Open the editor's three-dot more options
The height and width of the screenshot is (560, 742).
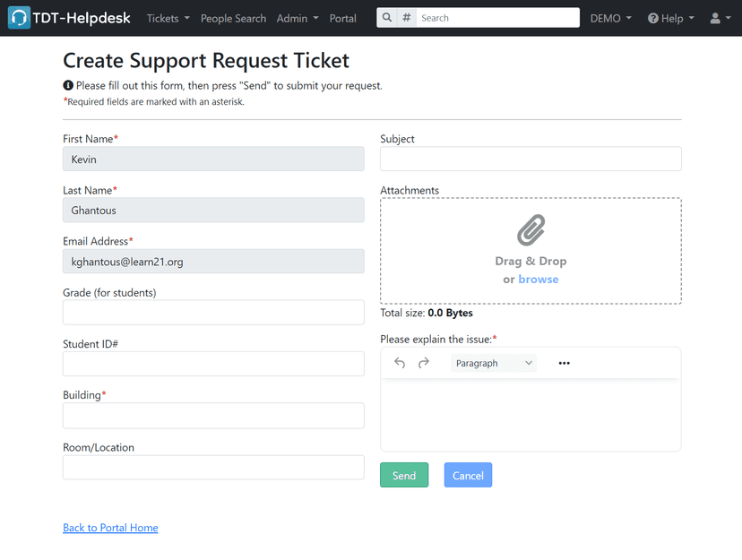[564, 363]
